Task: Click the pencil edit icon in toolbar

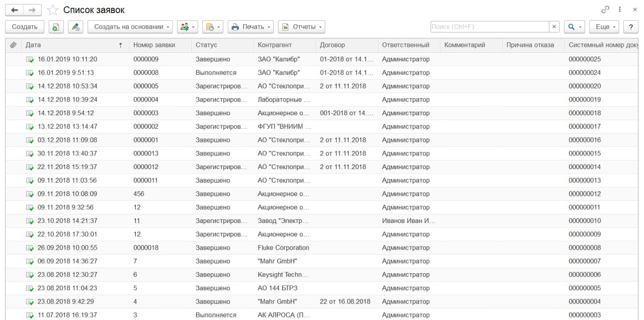Action: coord(75,27)
